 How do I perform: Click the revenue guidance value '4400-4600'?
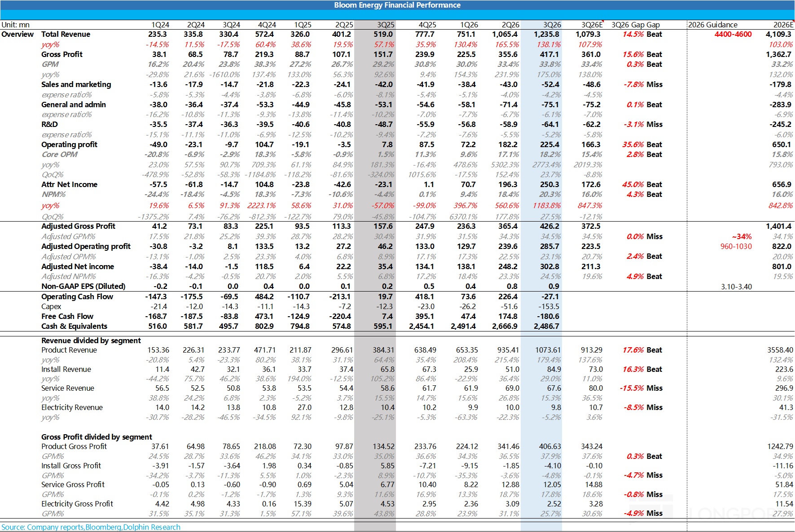[733, 34]
